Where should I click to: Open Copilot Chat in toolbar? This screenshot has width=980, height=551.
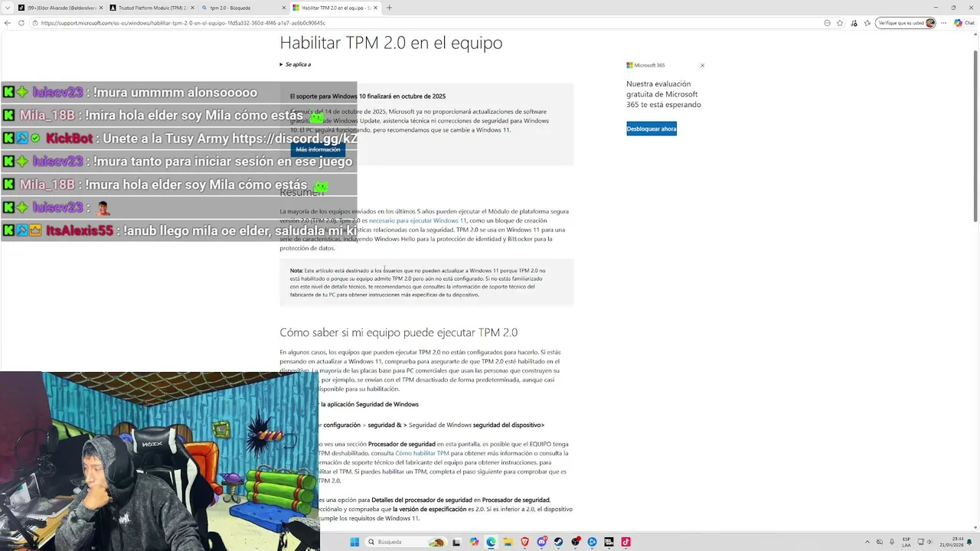[x=964, y=23]
